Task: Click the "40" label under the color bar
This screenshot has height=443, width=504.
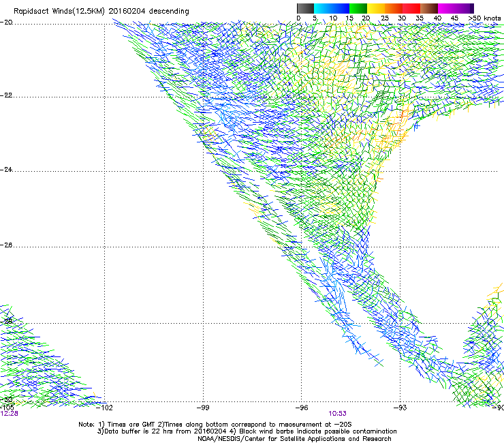Action: 437,18
